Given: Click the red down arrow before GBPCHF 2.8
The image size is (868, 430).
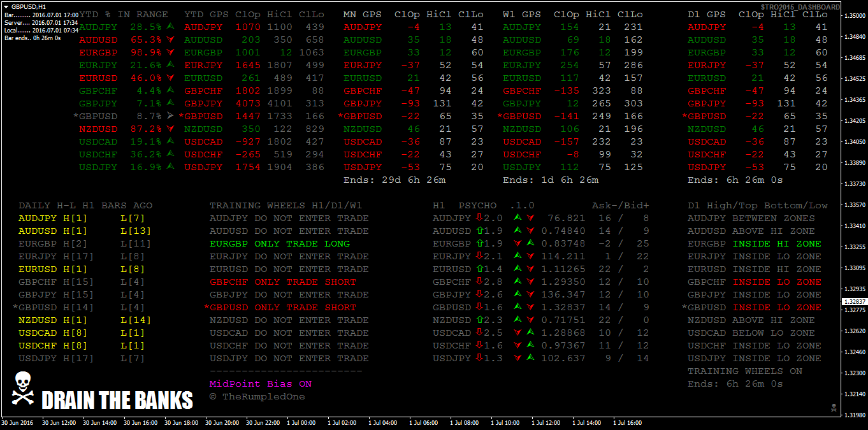Looking at the screenshot, I should (x=479, y=282).
